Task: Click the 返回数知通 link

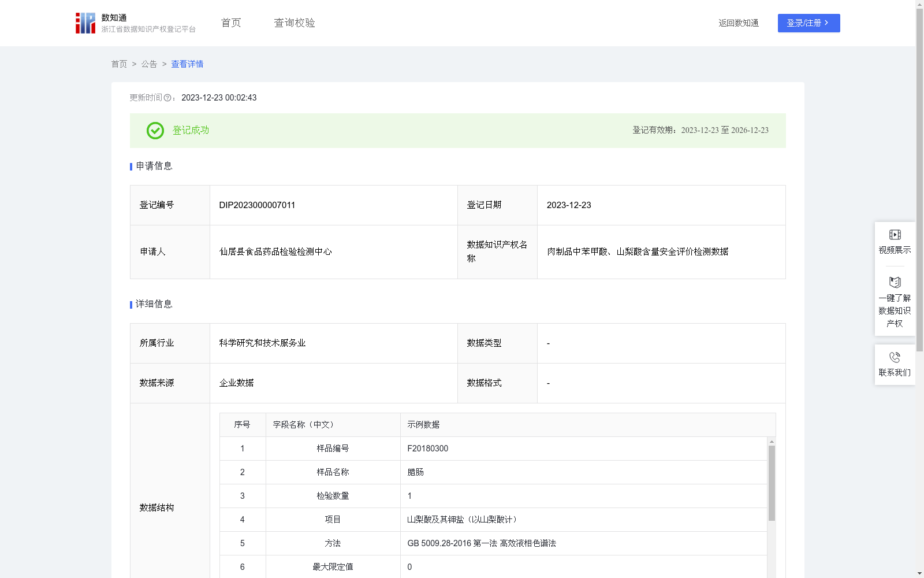Action: pos(739,23)
